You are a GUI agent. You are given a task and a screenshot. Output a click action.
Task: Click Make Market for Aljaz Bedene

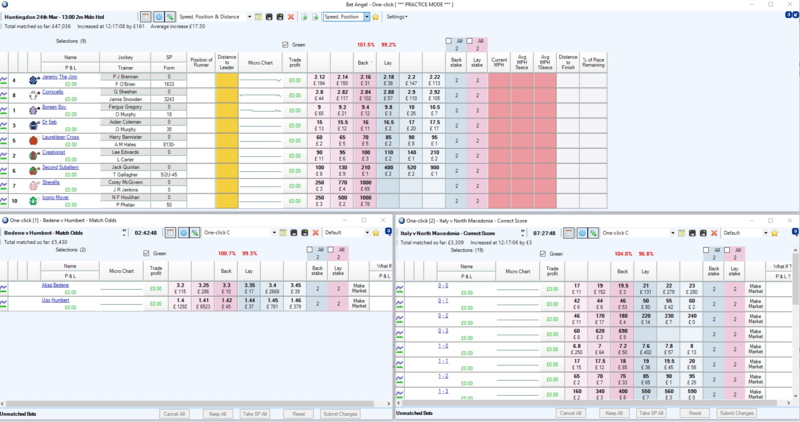point(359,288)
